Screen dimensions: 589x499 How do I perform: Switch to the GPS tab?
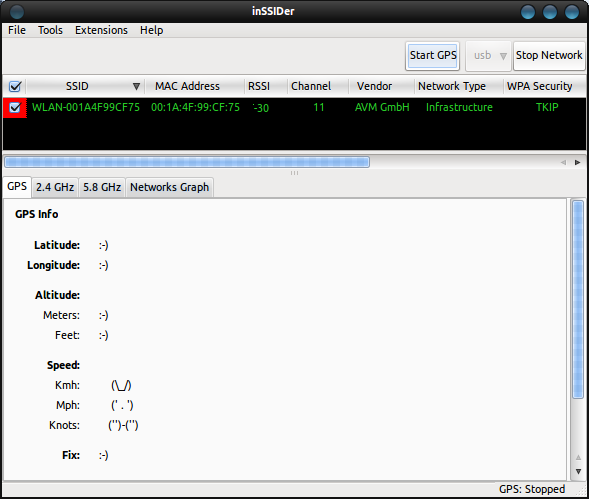[17, 187]
